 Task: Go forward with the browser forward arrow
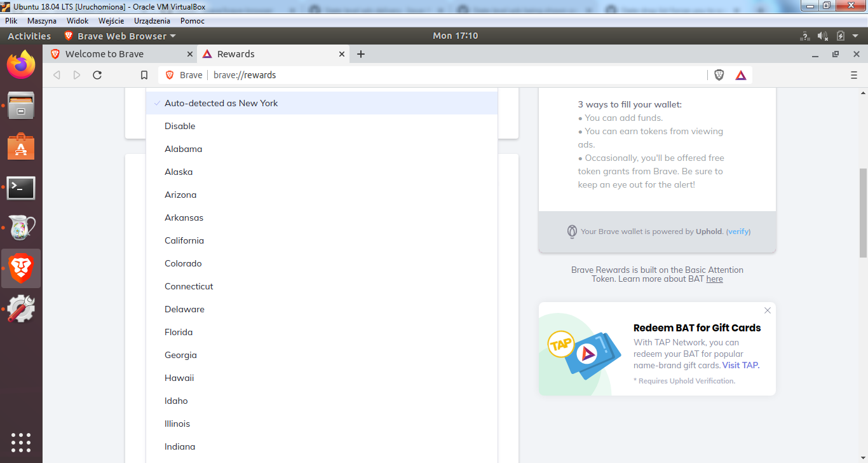(x=77, y=75)
